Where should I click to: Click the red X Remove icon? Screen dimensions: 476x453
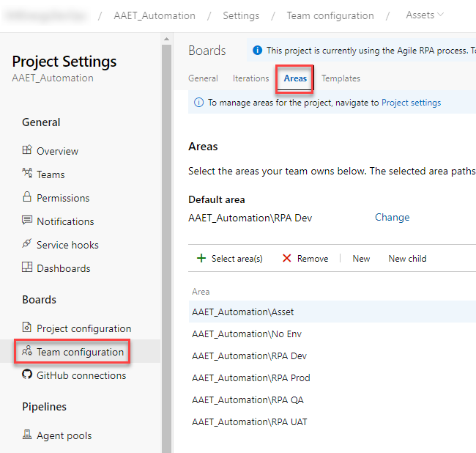(x=286, y=258)
